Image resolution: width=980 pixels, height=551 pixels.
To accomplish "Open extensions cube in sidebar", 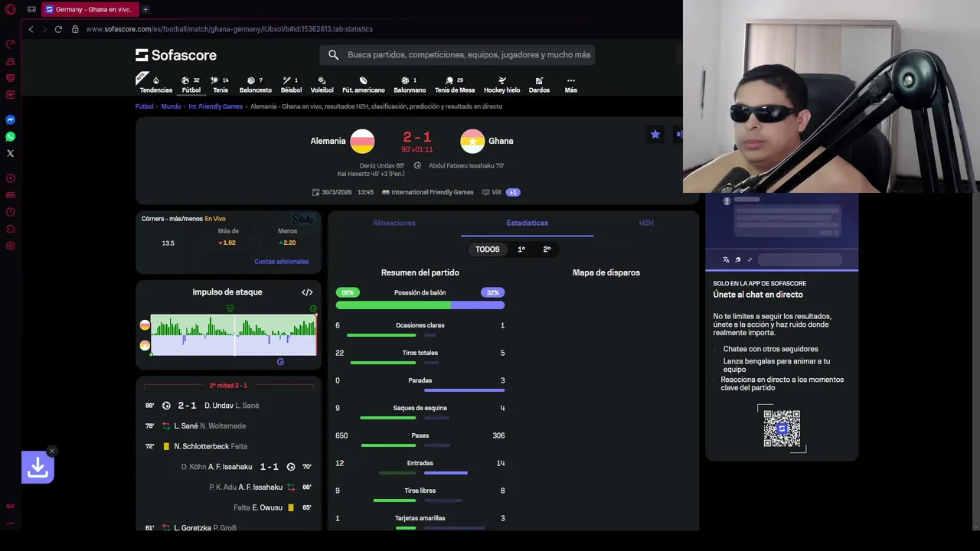I will pos(11,229).
